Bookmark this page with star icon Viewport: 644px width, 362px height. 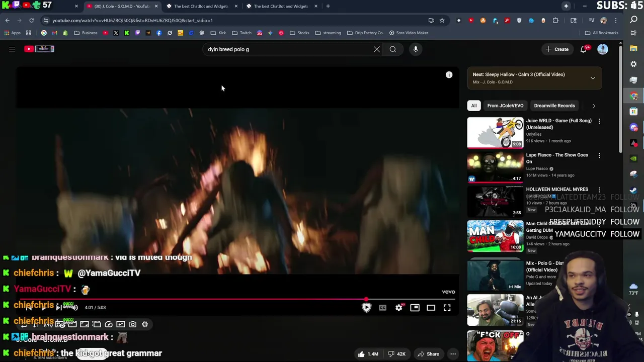[x=442, y=21]
